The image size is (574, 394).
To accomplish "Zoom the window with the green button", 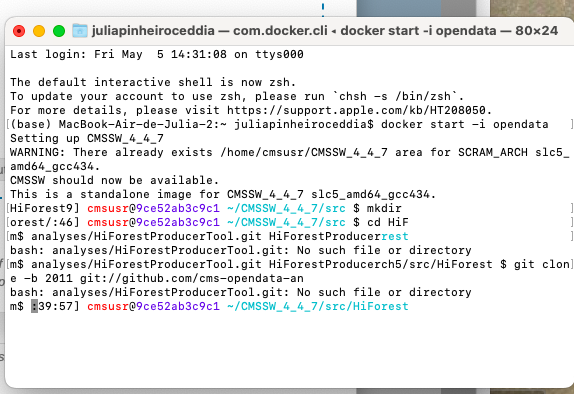I will pyautogui.click(x=59, y=31).
